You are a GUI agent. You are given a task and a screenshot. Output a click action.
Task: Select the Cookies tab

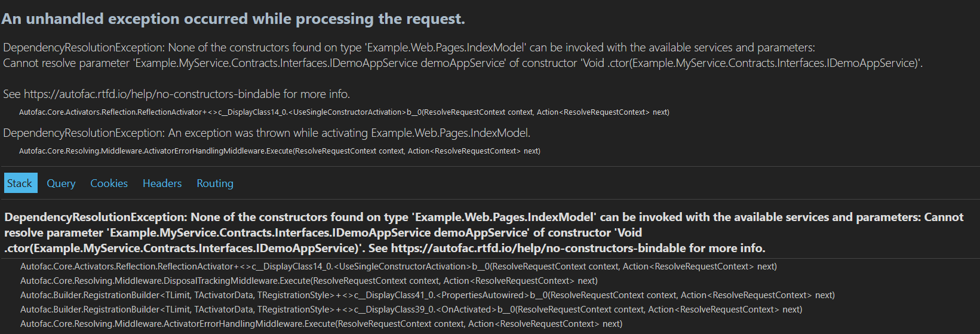pos(109,183)
